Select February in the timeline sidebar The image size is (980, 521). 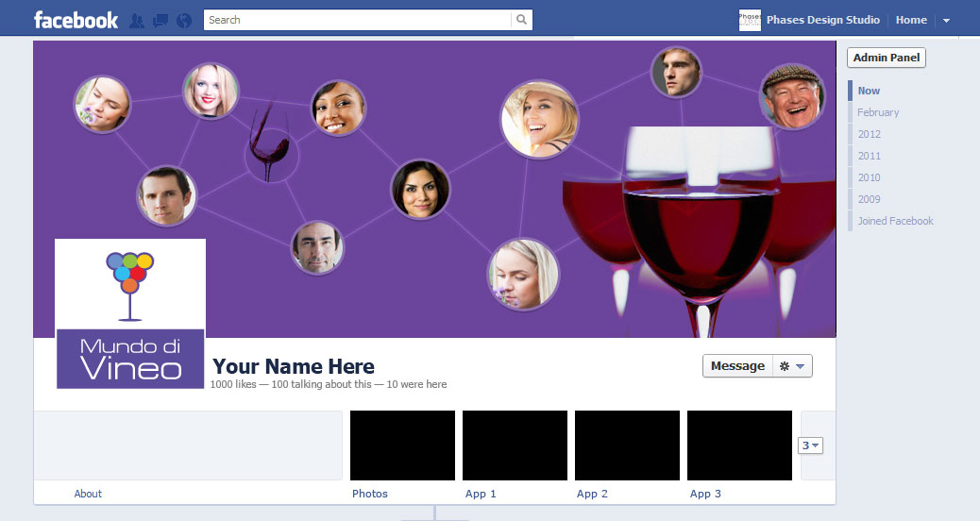click(x=877, y=112)
